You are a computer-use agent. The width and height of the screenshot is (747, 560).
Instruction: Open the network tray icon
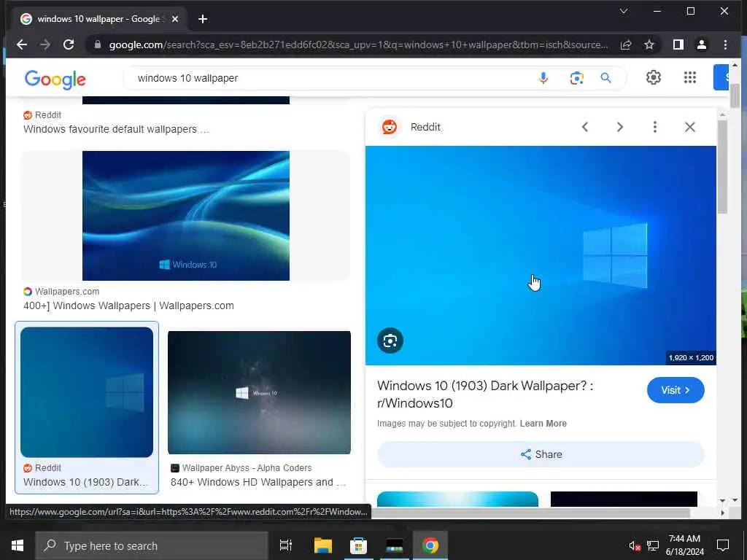coord(653,545)
